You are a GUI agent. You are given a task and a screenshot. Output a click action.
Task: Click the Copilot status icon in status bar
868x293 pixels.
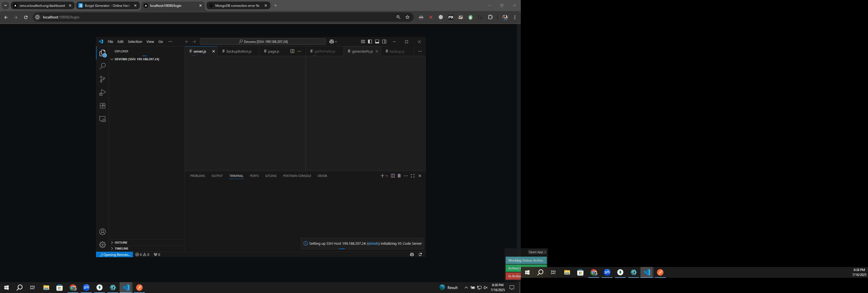tap(412, 254)
